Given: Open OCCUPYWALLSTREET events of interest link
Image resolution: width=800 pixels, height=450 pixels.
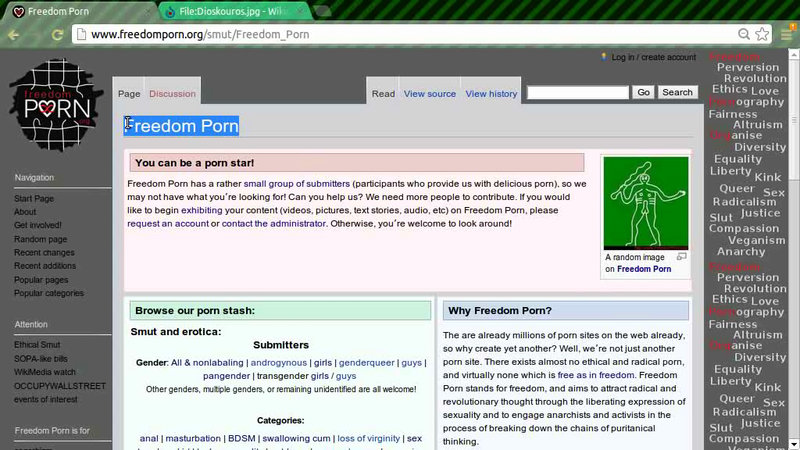Looking at the screenshot, I should (x=60, y=393).
